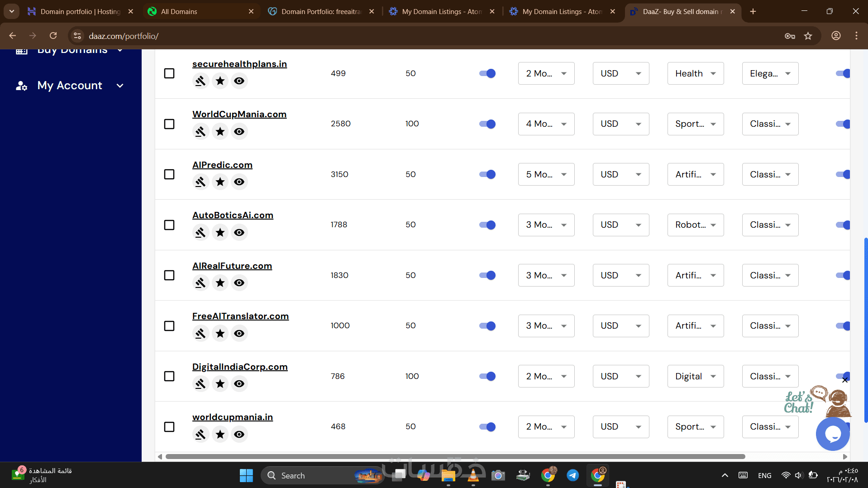
Task: Open the DigitalIndiaCorp.com domain link
Action: 240,367
